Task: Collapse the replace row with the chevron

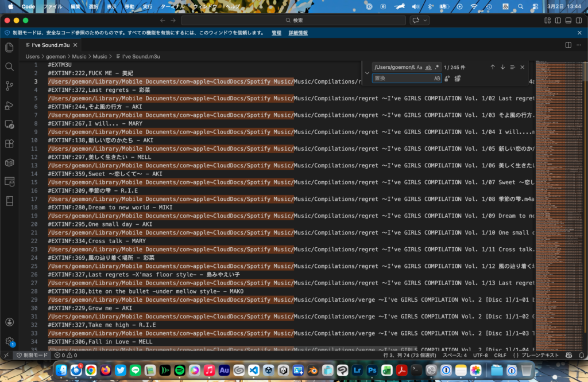Action: [367, 73]
